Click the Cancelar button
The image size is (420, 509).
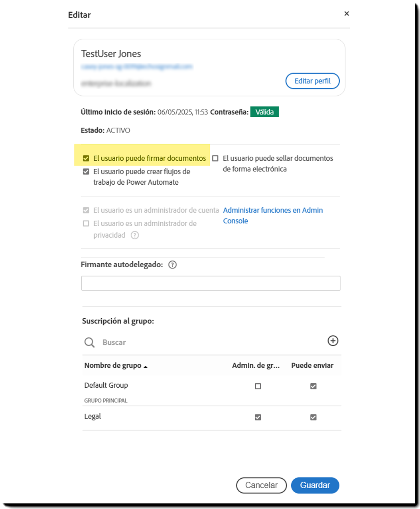click(x=261, y=485)
